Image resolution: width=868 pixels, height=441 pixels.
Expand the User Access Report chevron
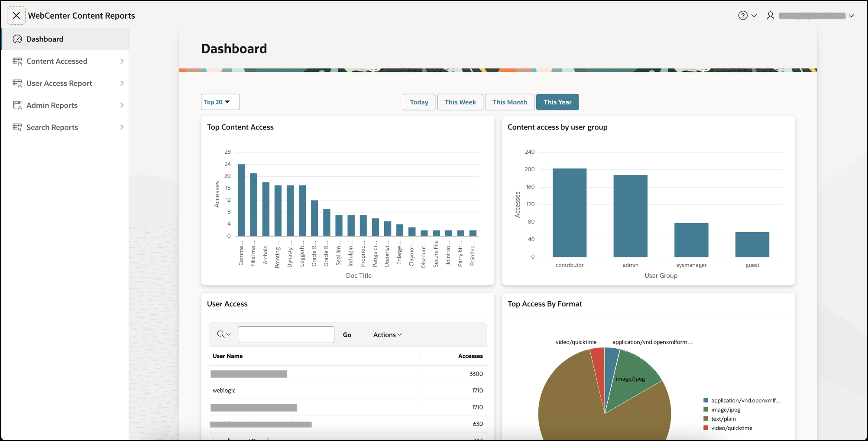point(122,83)
